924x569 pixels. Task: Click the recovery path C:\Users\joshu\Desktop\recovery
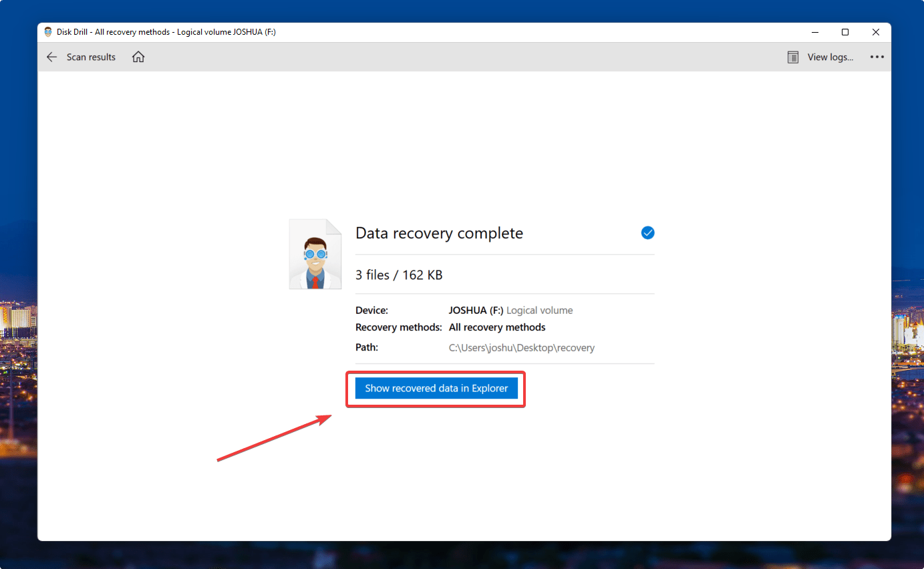point(522,348)
